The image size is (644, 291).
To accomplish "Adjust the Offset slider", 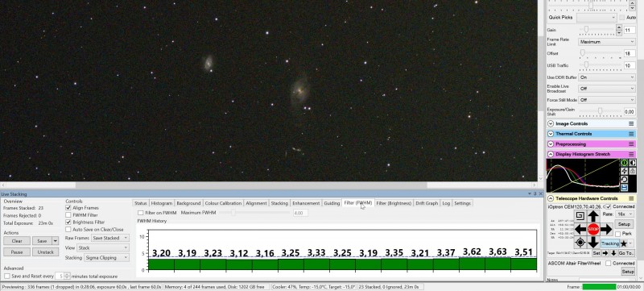I will [x=582, y=53].
